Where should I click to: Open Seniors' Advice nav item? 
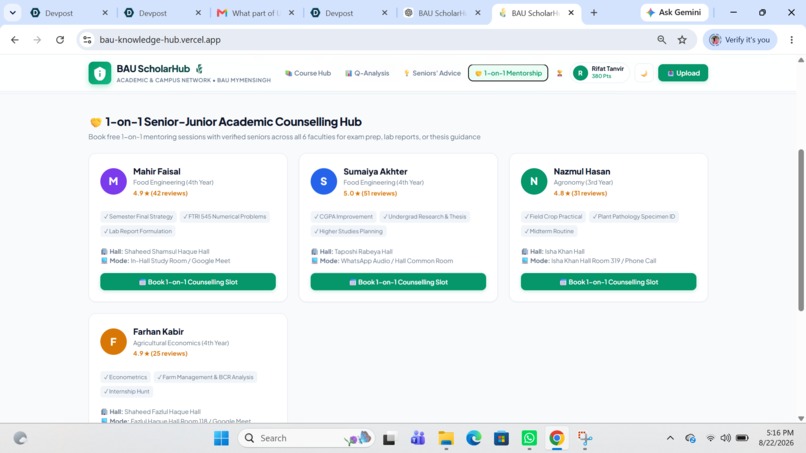coord(432,73)
